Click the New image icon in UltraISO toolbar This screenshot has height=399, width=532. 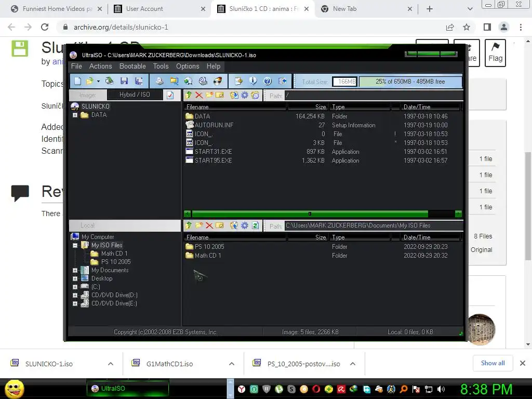coord(78,81)
